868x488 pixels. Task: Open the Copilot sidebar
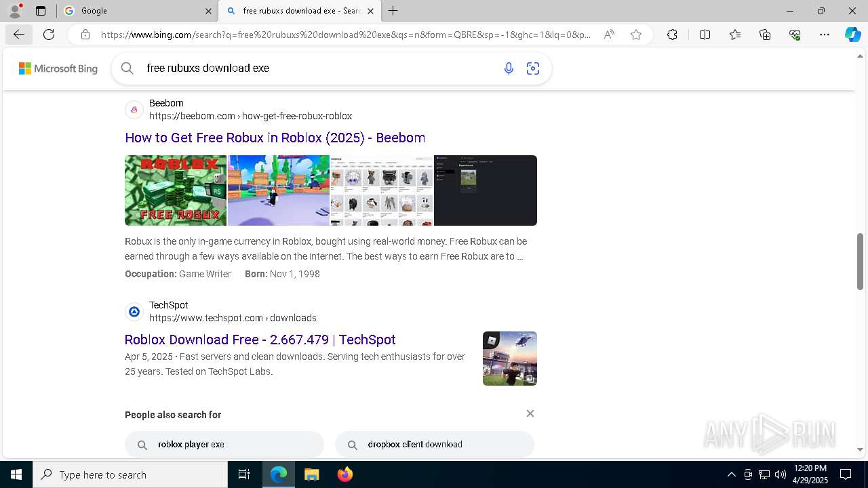[852, 35]
